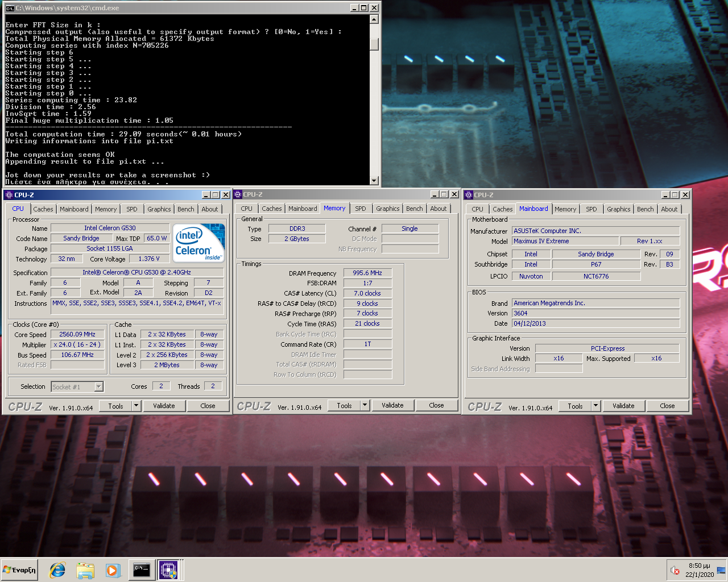
Task: Click the network tray icon
Action: tap(721, 570)
